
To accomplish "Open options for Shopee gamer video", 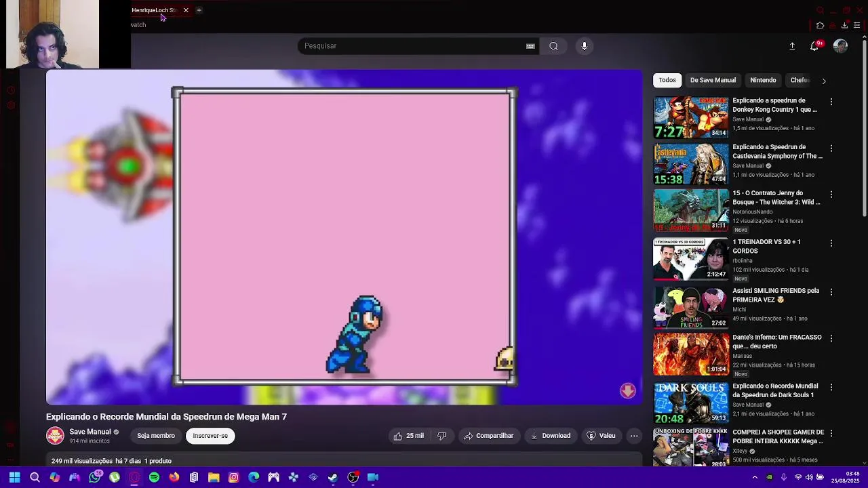I will tap(831, 433).
